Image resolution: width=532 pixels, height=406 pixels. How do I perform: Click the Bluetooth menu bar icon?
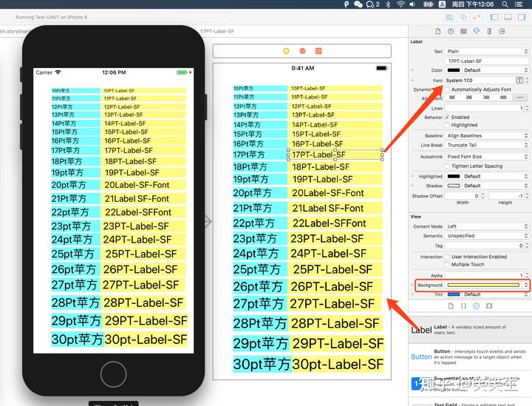tap(389, 4)
